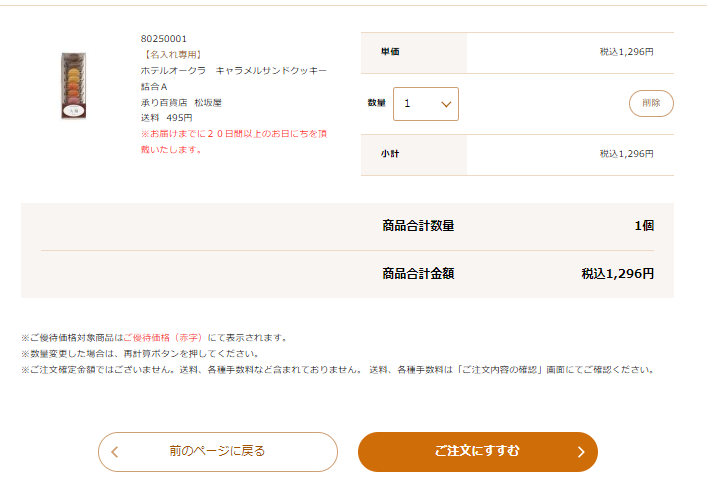
Task: Click the 承り百貨店 松坂屋 store text
Action: [x=181, y=103]
